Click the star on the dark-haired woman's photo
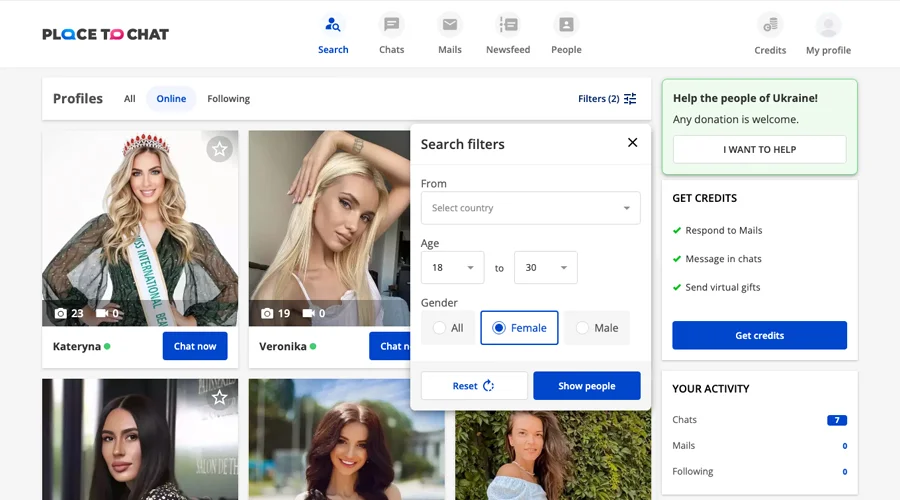The image size is (900, 500). click(x=219, y=397)
